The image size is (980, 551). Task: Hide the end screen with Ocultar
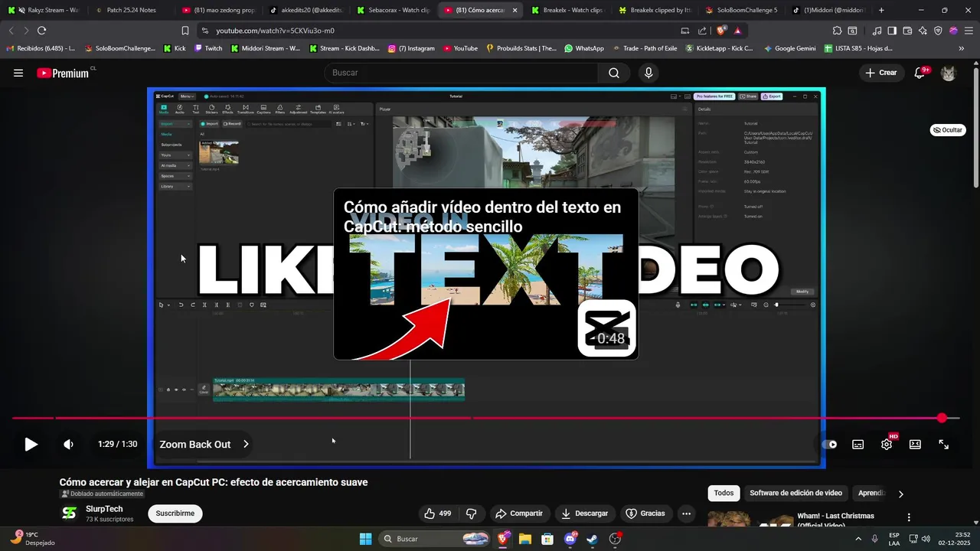pos(948,130)
